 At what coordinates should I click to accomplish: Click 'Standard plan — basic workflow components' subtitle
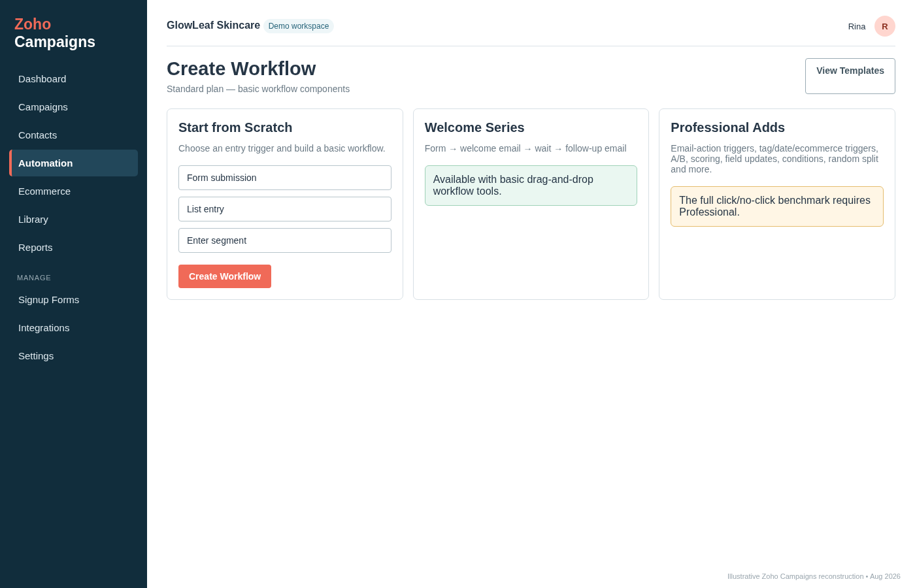[x=258, y=89]
